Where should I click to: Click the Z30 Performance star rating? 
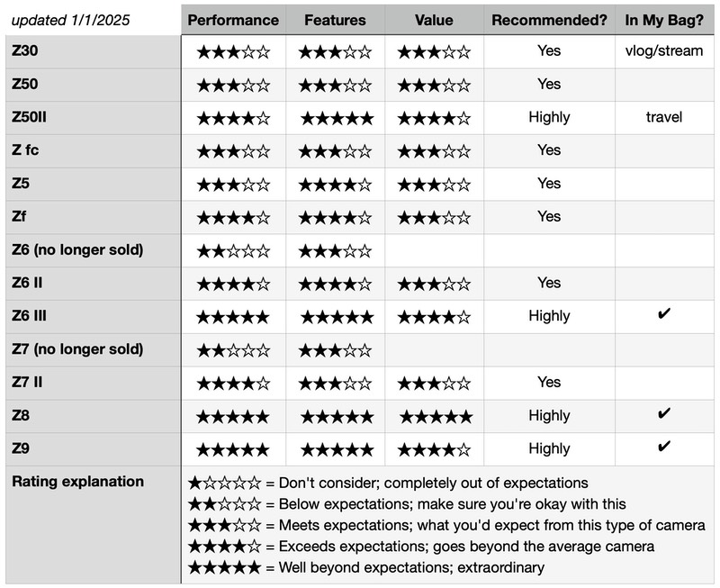point(233,52)
